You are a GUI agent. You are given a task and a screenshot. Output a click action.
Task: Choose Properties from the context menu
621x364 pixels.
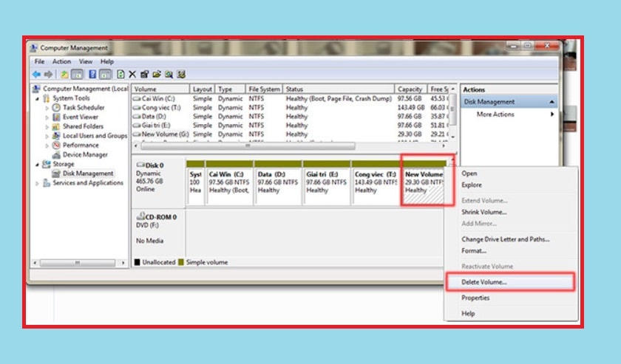point(475,298)
